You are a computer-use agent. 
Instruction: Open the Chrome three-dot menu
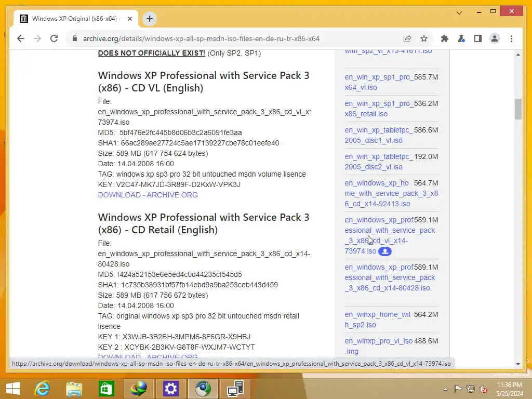511,38
